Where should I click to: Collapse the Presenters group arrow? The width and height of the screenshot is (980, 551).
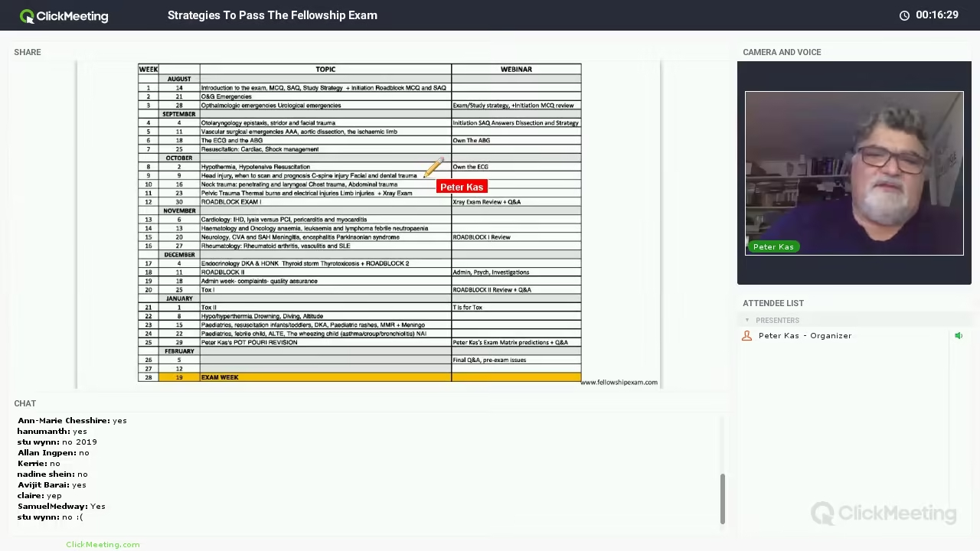pos(747,321)
